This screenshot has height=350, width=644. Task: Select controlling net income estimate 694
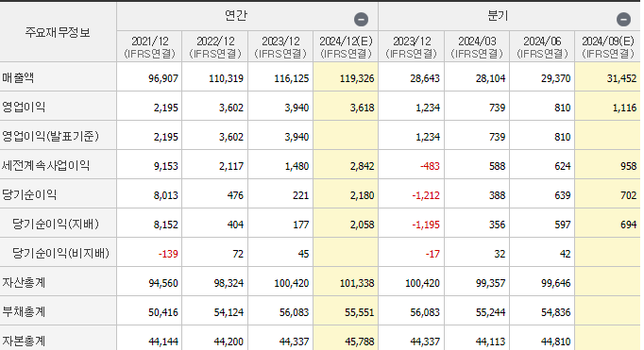[628, 225]
